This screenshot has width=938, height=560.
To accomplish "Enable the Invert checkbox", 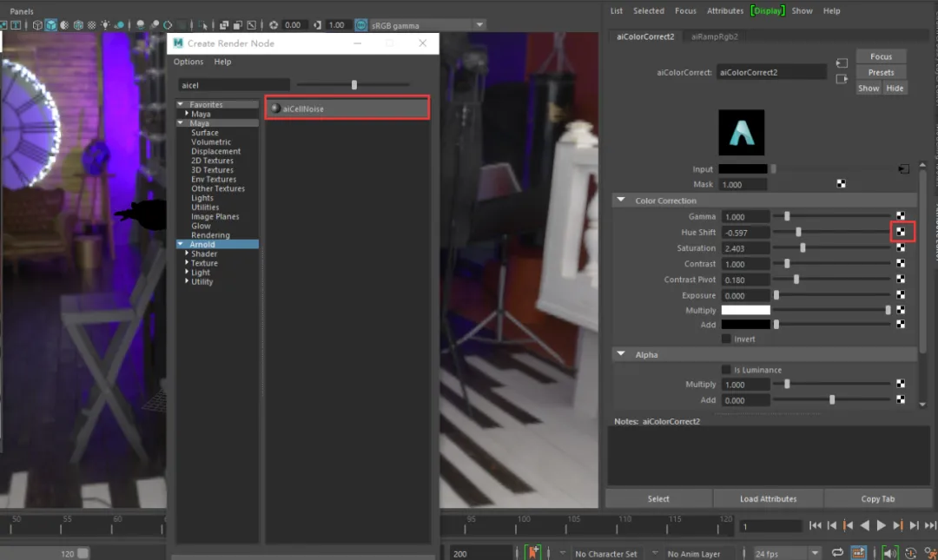I will click(x=726, y=339).
